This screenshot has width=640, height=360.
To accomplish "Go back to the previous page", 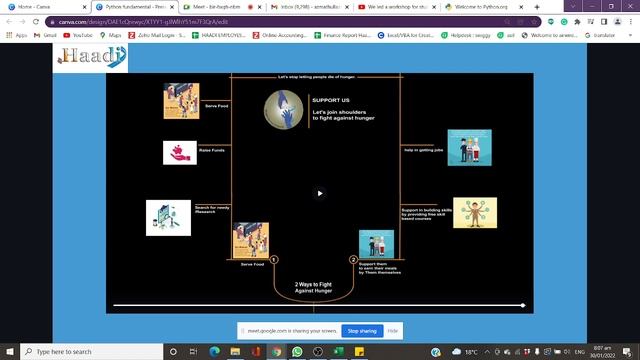I will 9,22.
